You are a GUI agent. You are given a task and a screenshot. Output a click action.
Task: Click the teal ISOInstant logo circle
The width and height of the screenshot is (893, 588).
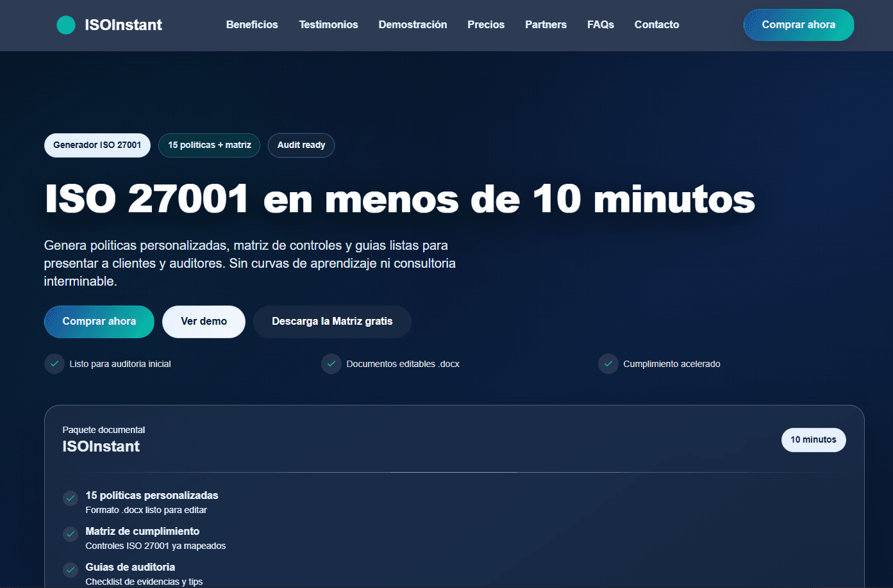pyautogui.click(x=66, y=25)
